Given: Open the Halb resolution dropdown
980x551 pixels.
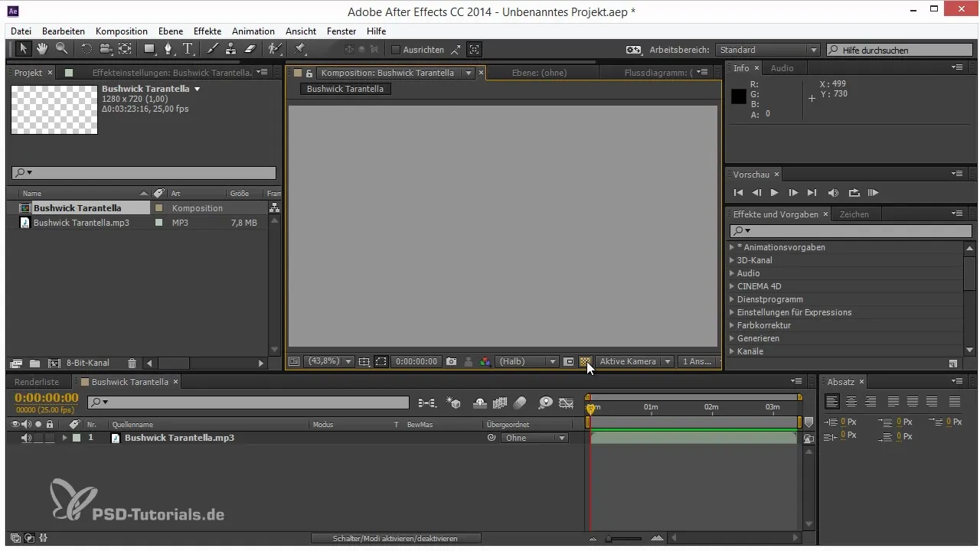Looking at the screenshot, I should click(x=528, y=361).
